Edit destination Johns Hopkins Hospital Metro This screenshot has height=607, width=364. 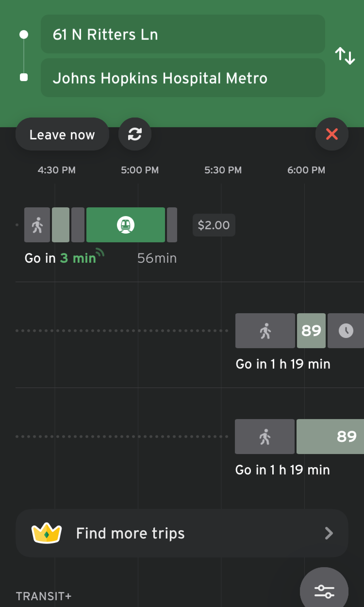pyautogui.click(x=183, y=78)
